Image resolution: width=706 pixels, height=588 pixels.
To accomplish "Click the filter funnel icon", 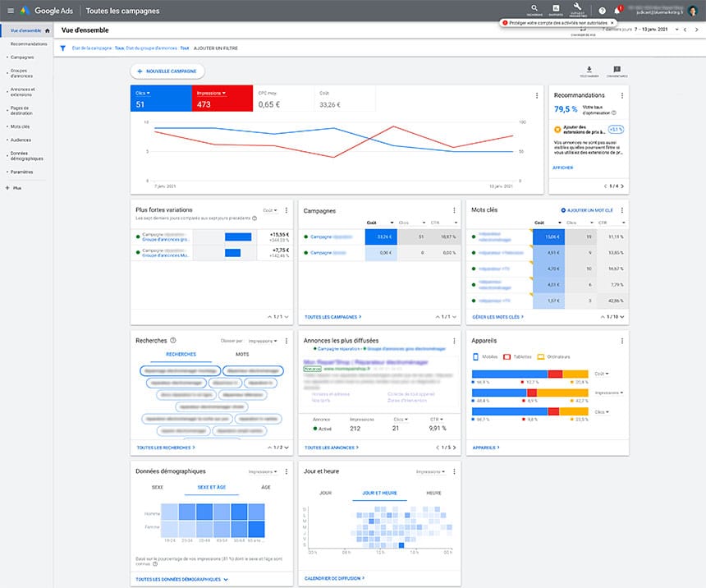I will point(63,48).
